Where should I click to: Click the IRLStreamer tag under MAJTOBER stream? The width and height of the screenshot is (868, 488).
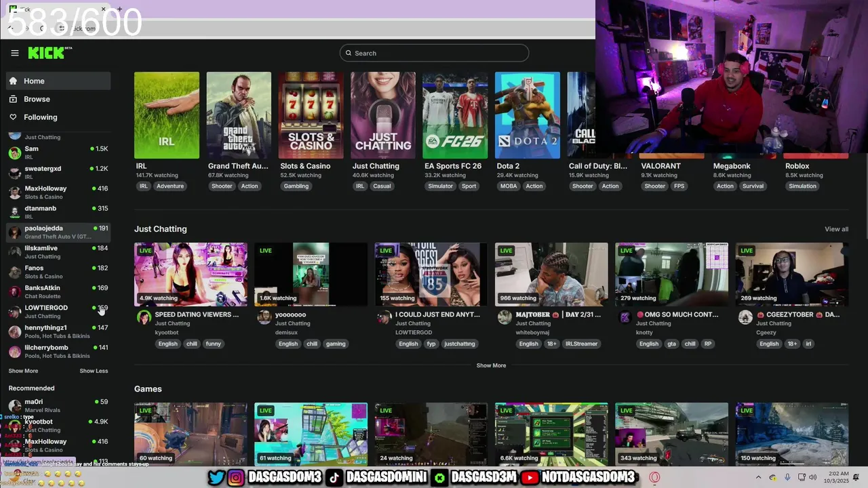(x=581, y=344)
